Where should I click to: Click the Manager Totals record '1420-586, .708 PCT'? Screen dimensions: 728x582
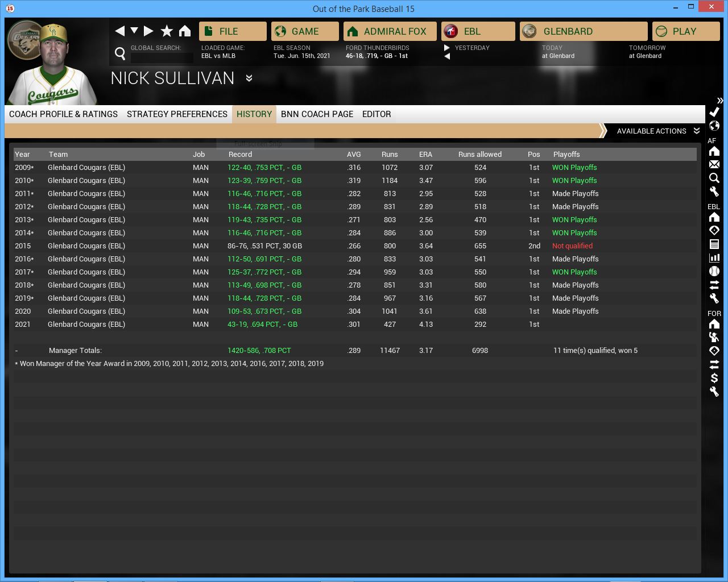click(259, 351)
